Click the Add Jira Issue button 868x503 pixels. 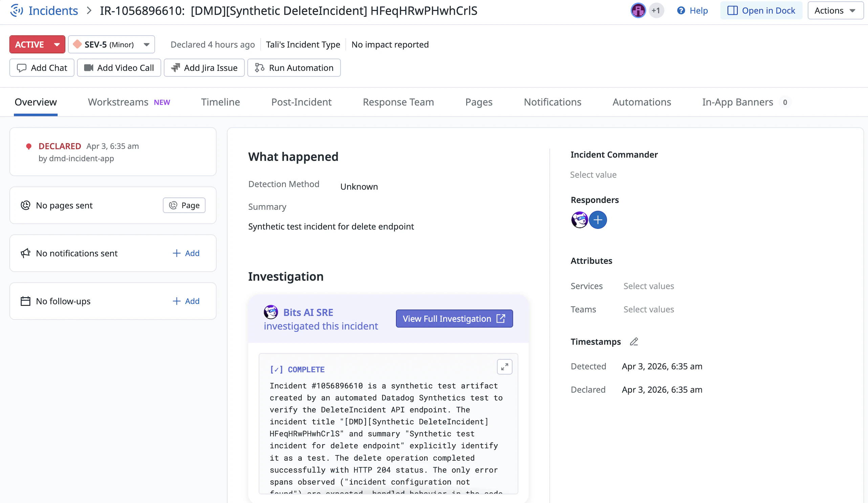pyautogui.click(x=204, y=68)
